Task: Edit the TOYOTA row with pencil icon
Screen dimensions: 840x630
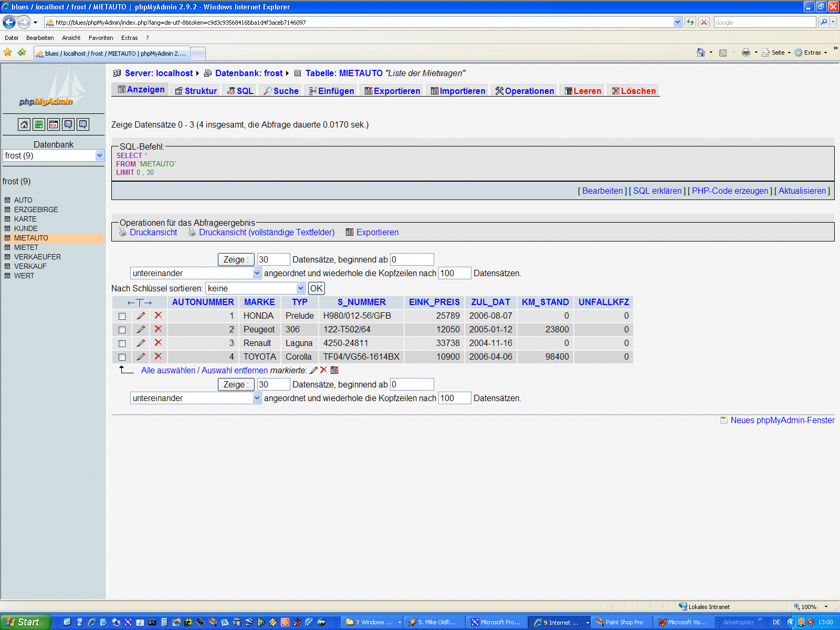Action: 141,356
